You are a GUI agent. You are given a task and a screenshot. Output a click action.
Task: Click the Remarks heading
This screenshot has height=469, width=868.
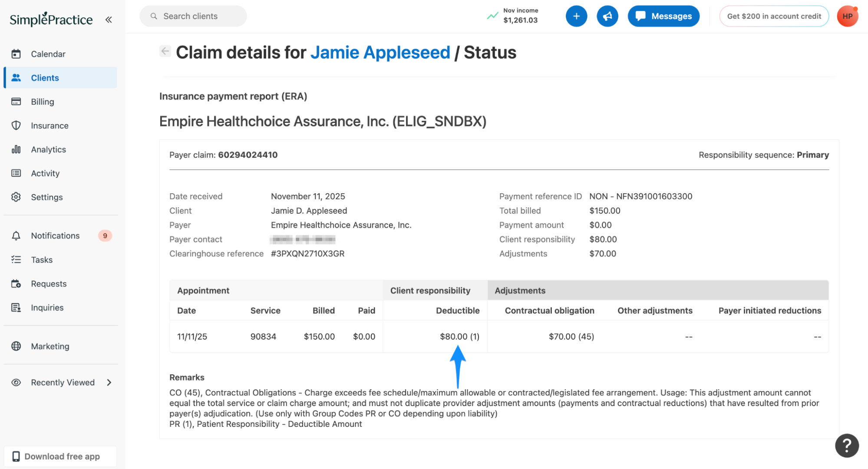pos(187,377)
